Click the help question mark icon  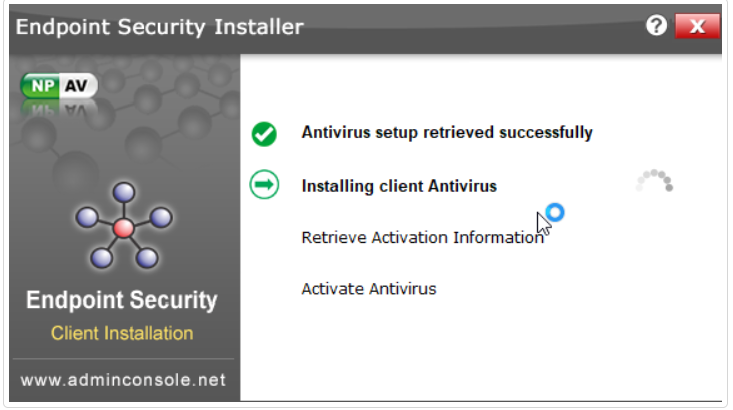coord(656,27)
